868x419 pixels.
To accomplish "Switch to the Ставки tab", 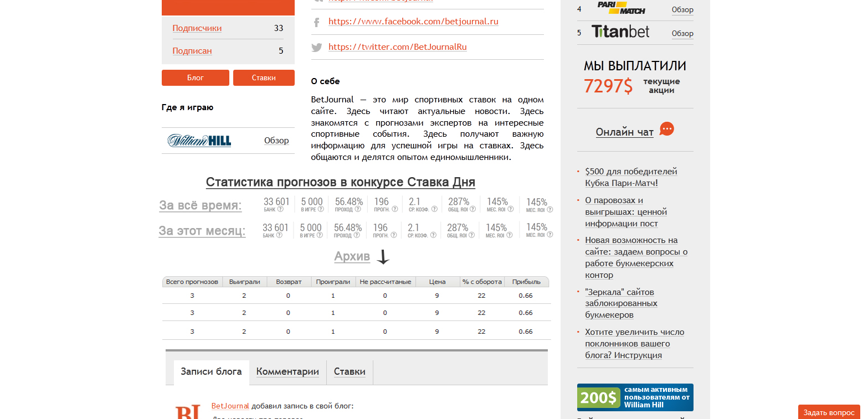I will 350,372.
